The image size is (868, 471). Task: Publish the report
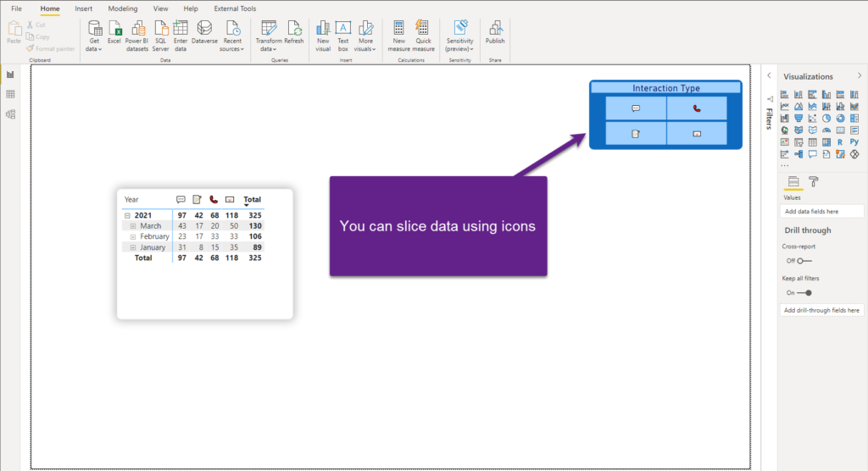coord(495,33)
